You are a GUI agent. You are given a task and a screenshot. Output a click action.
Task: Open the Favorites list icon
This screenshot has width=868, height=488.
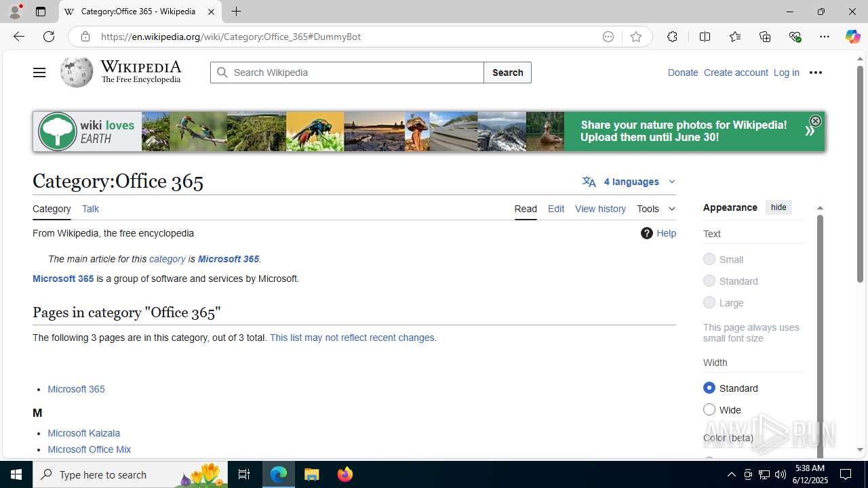coord(735,37)
